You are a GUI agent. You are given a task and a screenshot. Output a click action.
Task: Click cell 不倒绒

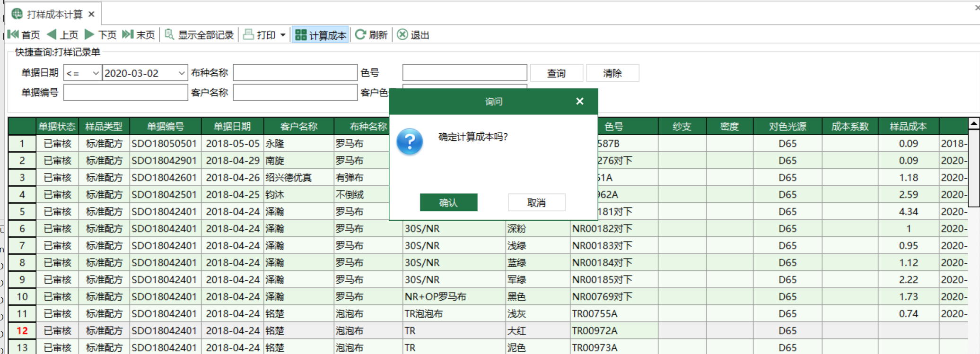362,195
